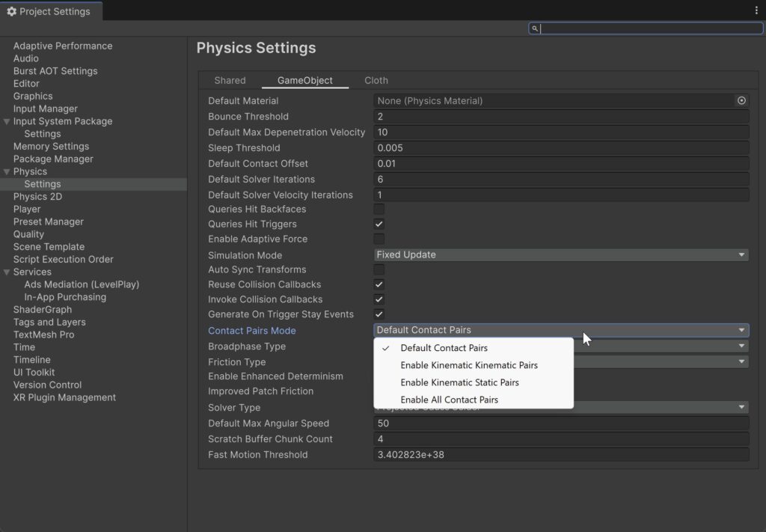Switch to the Shared tab

tap(230, 80)
